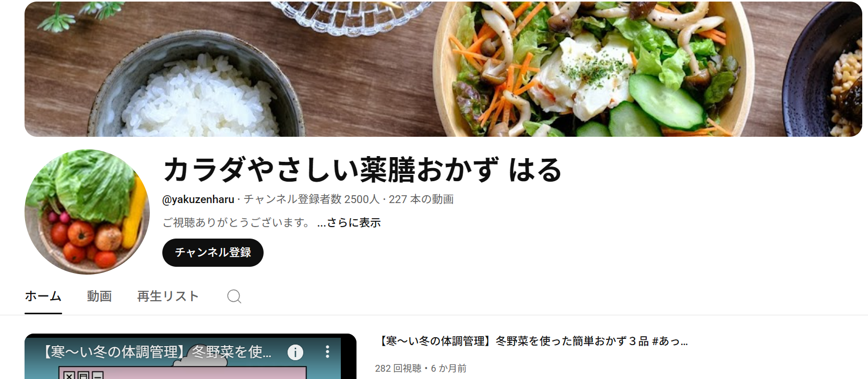The height and width of the screenshot is (379, 868).
Task: Click the channel banner food image
Action: click(x=443, y=69)
